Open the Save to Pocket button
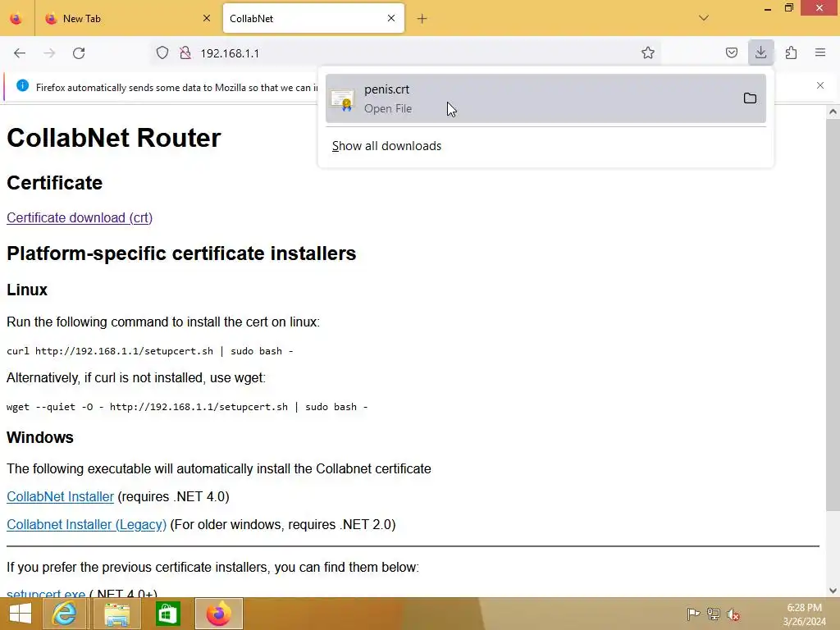This screenshot has height=630, width=840. tap(731, 52)
